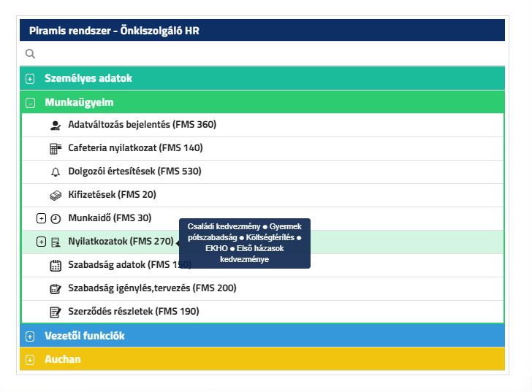Open the Cafeteria nyilatkozat (FMS 140) link
The image size is (532, 392).
[x=135, y=148]
